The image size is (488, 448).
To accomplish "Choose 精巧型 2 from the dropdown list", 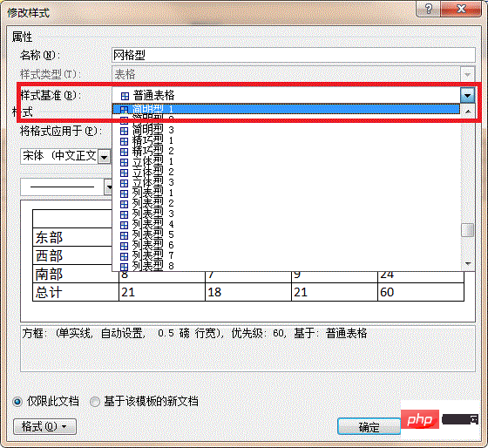I will click(286, 151).
